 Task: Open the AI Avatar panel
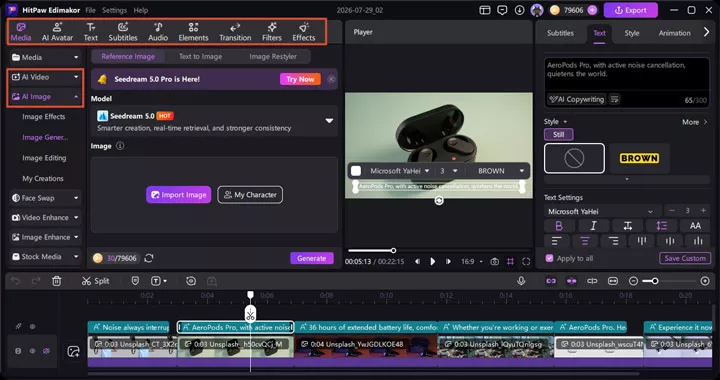tap(57, 32)
